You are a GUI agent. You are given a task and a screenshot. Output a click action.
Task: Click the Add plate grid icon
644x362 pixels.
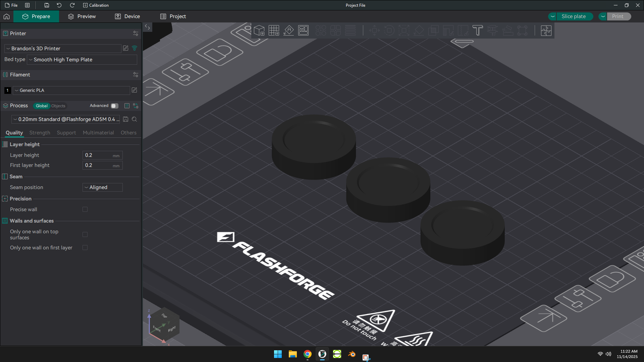coord(274,31)
